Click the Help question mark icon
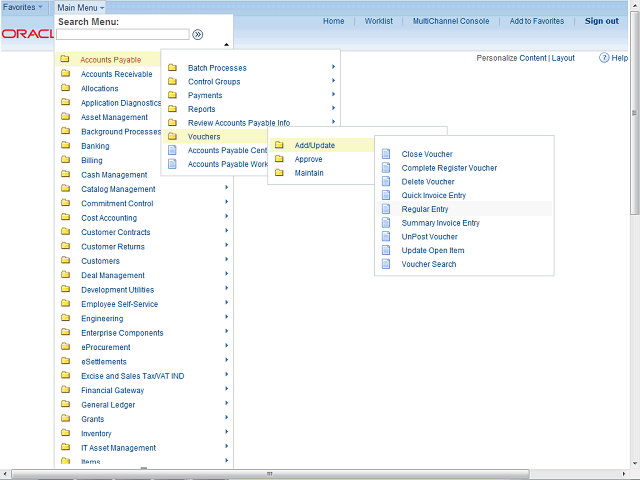 point(605,58)
